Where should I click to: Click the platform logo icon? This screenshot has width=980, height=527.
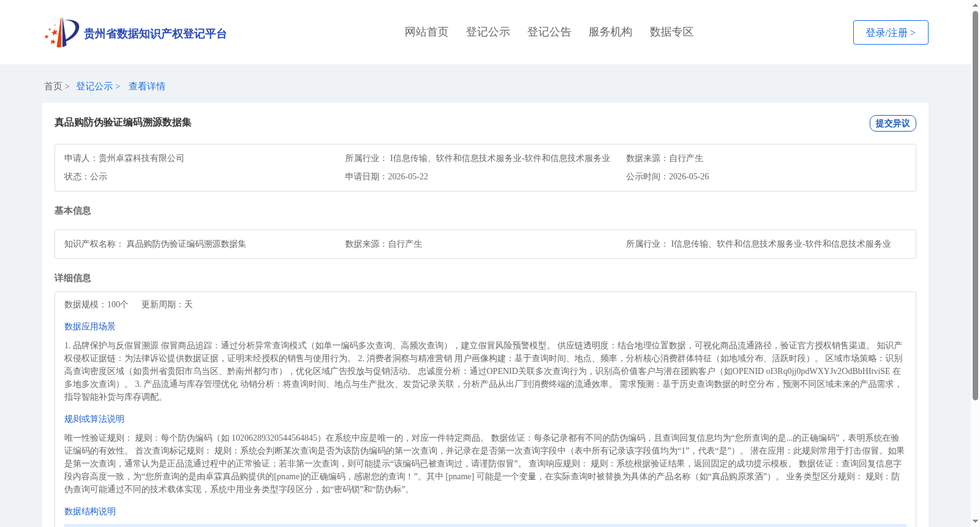62,32
